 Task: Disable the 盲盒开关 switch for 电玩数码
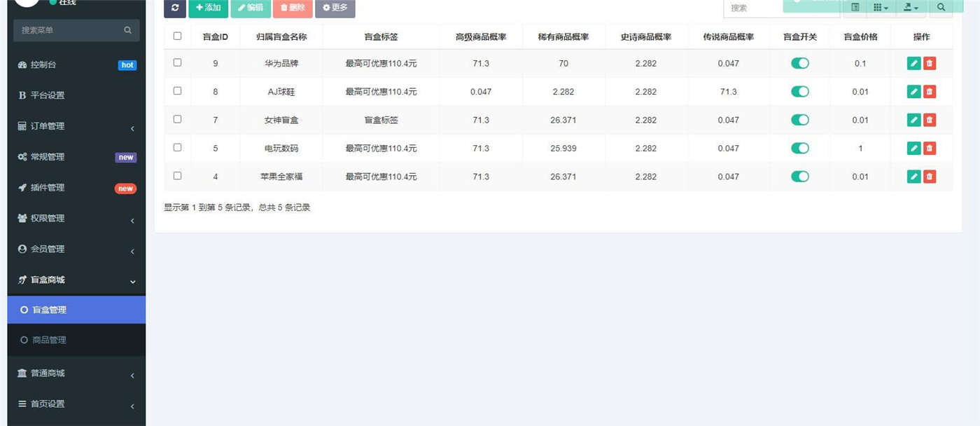point(799,149)
